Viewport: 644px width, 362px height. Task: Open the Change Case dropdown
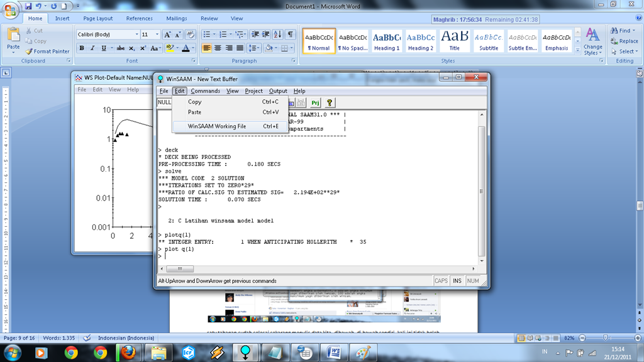[155, 48]
